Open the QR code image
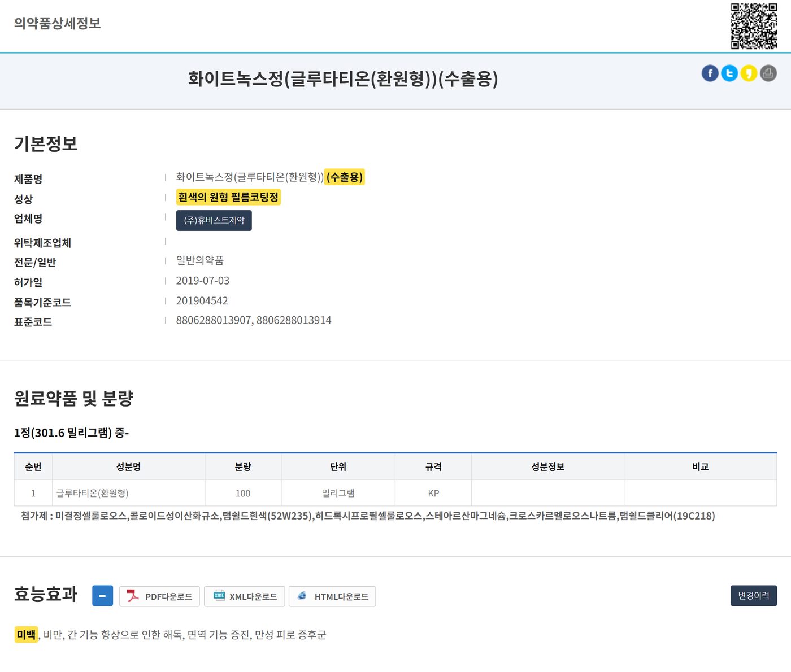The height and width of the screenshot is (672, 791). click(x=754, y=26)
